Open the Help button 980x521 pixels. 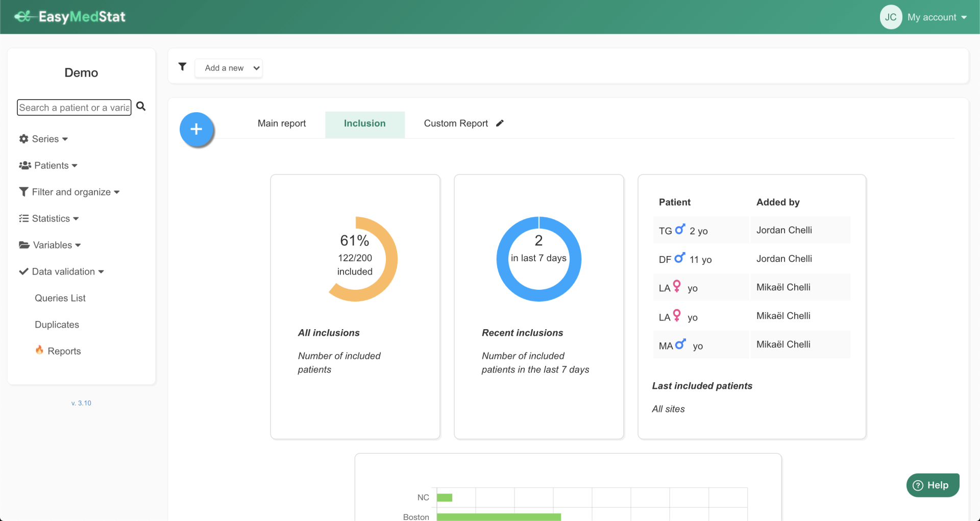tap(933, 485)
